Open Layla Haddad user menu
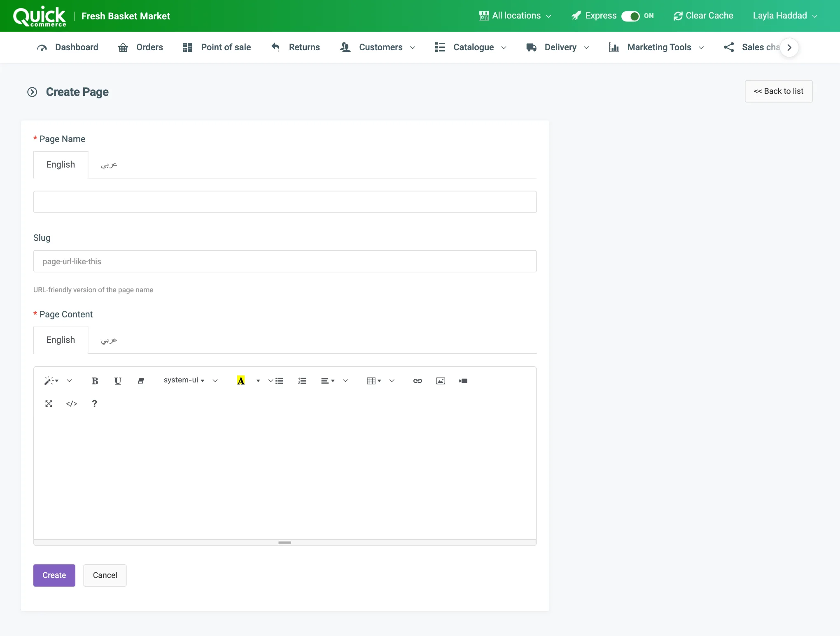Screen dimensions: 840x636 pyautogui.click(x=785, y=16)
